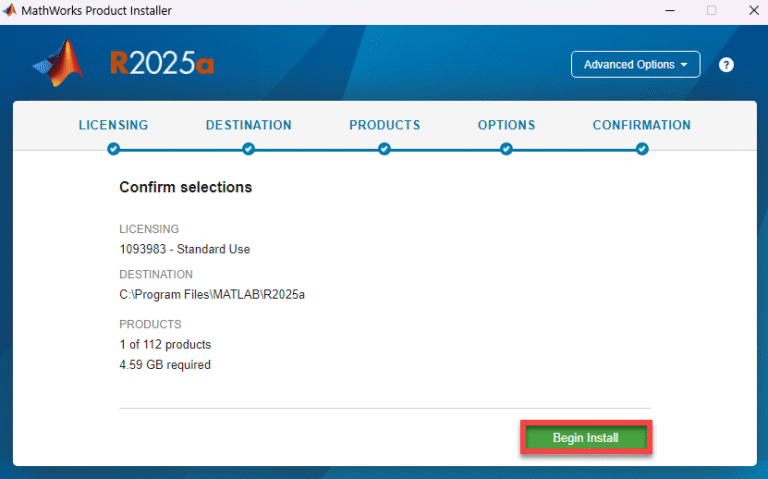Click the title bar MathWorks app icon
The width and height of the screenshot is (768, 479).
pyautogui.click(x=10, y=11)
